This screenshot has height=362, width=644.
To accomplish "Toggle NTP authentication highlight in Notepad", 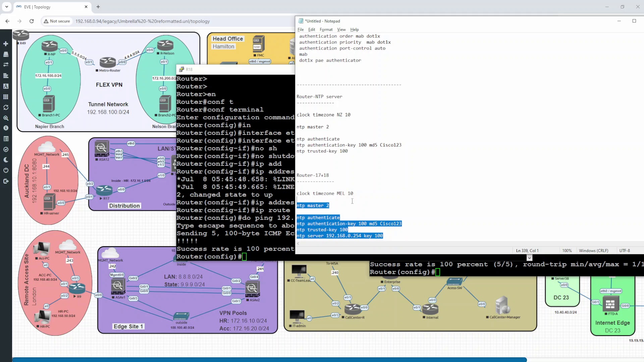I will [318, 218].
